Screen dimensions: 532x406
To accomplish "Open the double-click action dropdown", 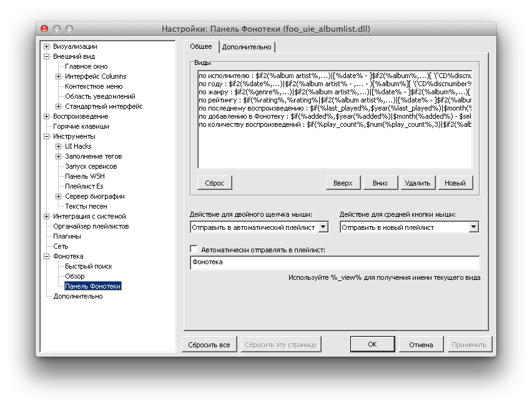I will click(323, 227).
